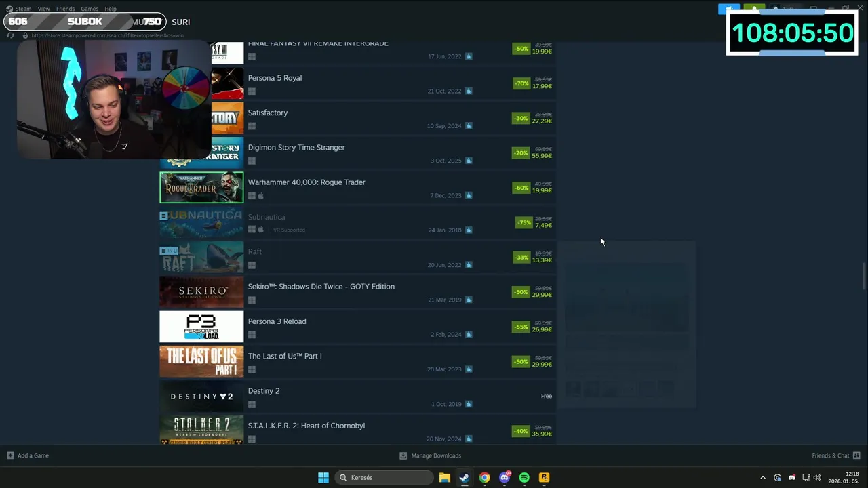Click the thumbs-up review icon for Persona 5 Royal

point(469,91)
